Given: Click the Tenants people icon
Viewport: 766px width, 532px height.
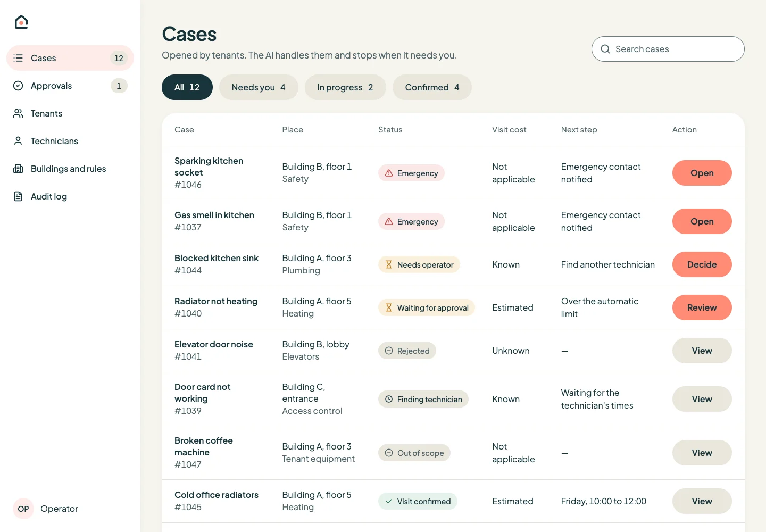Looking at the screenshot, I should pos(18,113).
